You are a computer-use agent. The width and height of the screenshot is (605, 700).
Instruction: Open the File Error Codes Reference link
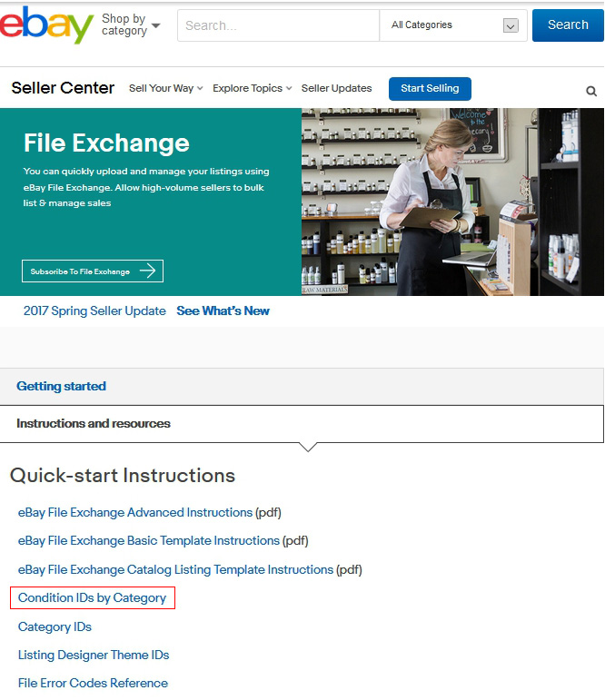tap(93, 683)
